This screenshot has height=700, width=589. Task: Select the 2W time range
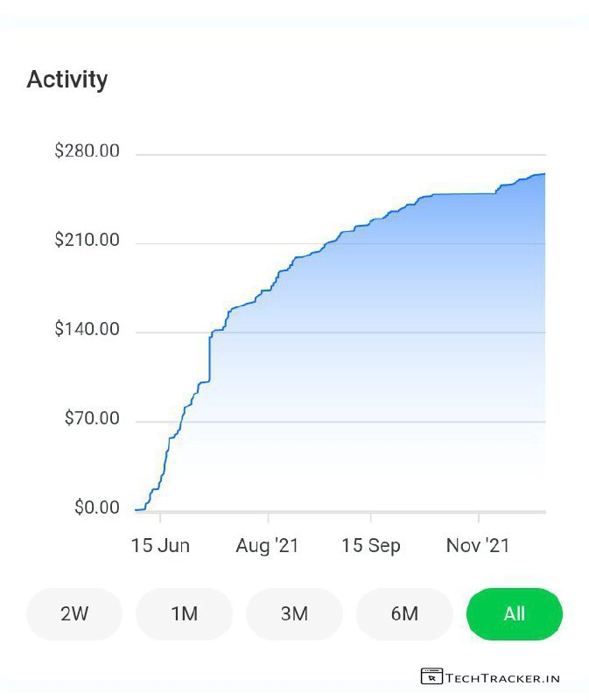(74, 614)
